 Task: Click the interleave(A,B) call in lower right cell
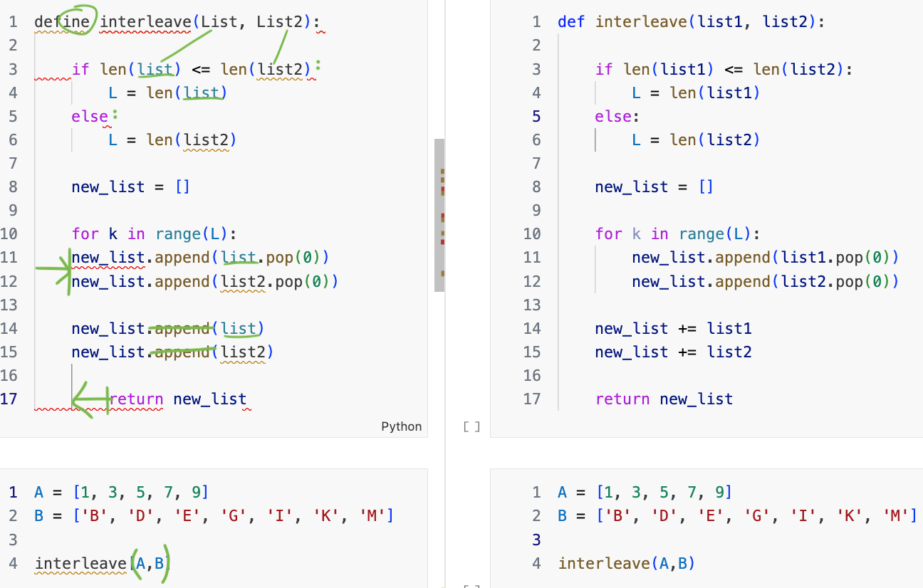[x=626, y=564]
